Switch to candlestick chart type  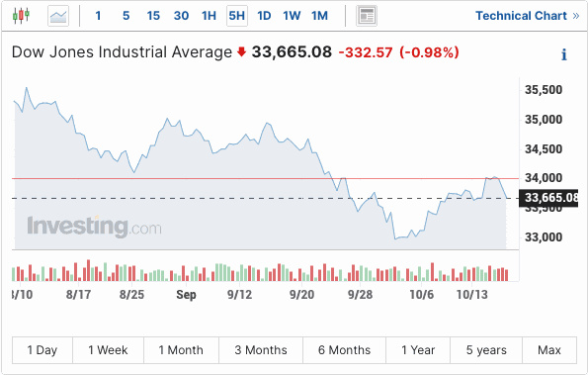(21, 16)
